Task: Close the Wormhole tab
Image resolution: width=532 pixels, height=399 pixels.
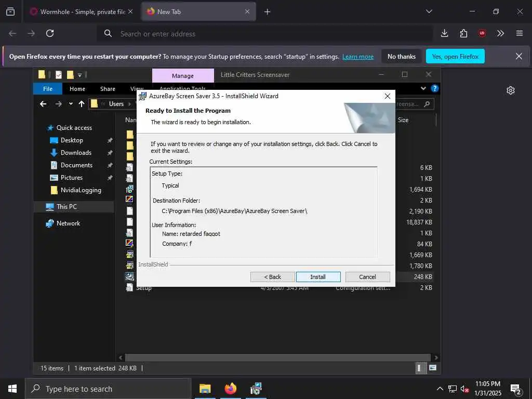Action: 130,12
